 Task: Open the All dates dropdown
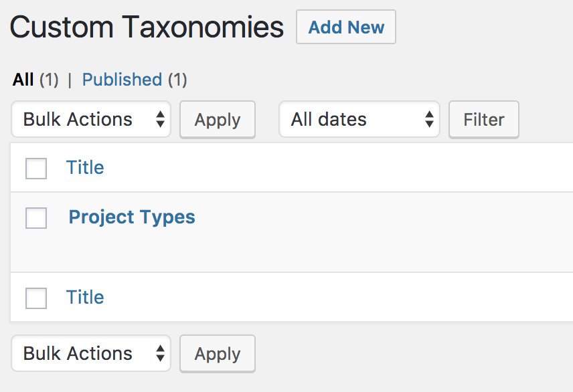pyautogui.click(x=359, y=120)
